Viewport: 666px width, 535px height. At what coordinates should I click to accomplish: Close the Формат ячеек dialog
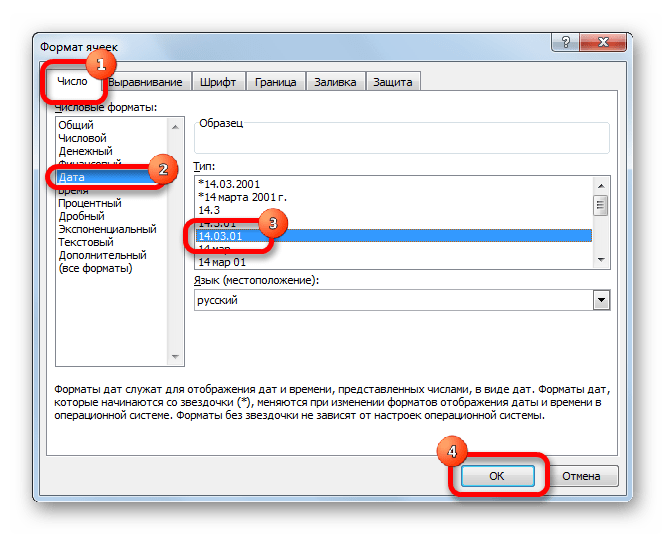click(x=603, y=42)
